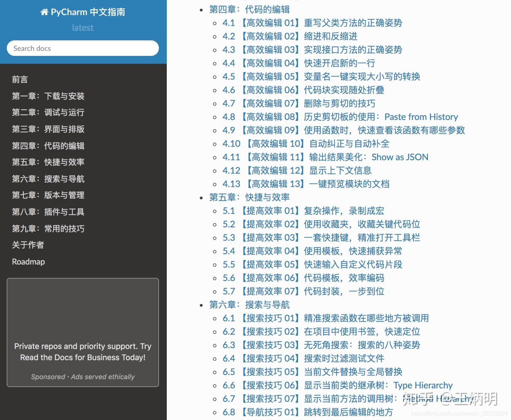Click the home icon beside PyCharm 中文指南
Viewport: 511px width, 420px height.
tap(44, 12)
